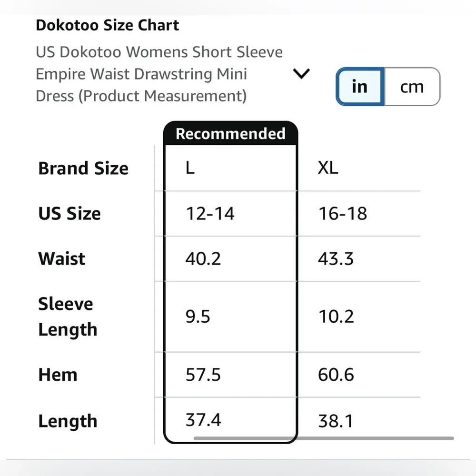476x476 pixels.
Task: Click the 57.5 hem measurement
Action: [203, 375]
